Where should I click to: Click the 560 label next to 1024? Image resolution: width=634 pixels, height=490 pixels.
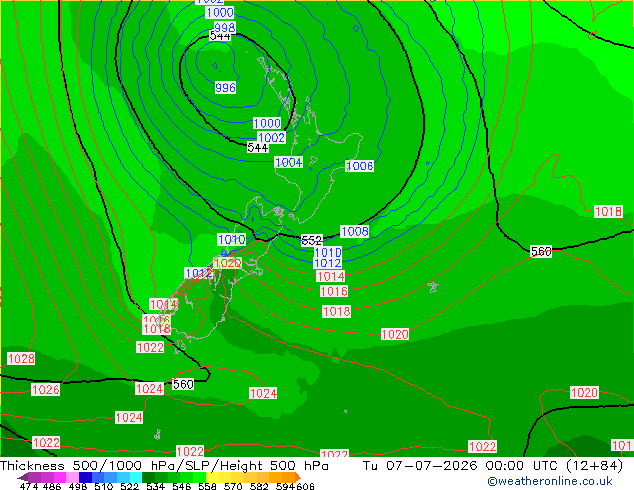coord(183,384)
